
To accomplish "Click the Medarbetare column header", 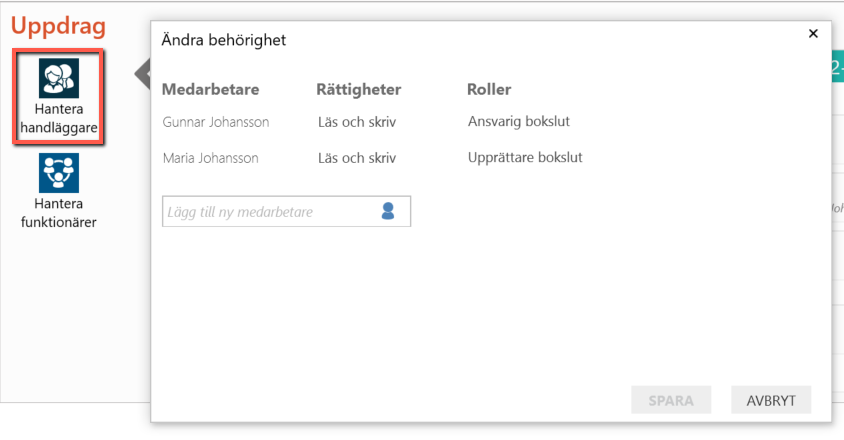I will click(210, 89).
